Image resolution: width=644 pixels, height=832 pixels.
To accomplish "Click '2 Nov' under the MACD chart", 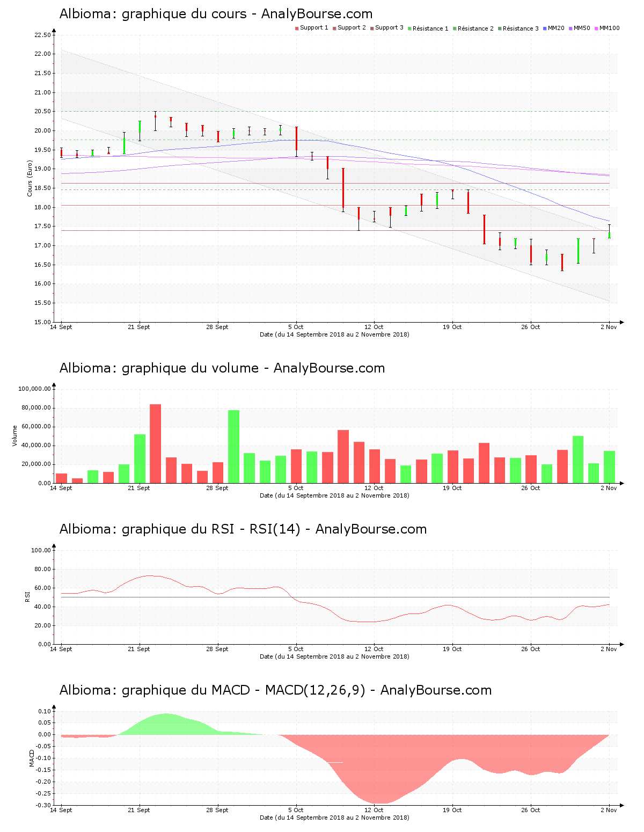I will pyautogui.click(x=609, y=810).
